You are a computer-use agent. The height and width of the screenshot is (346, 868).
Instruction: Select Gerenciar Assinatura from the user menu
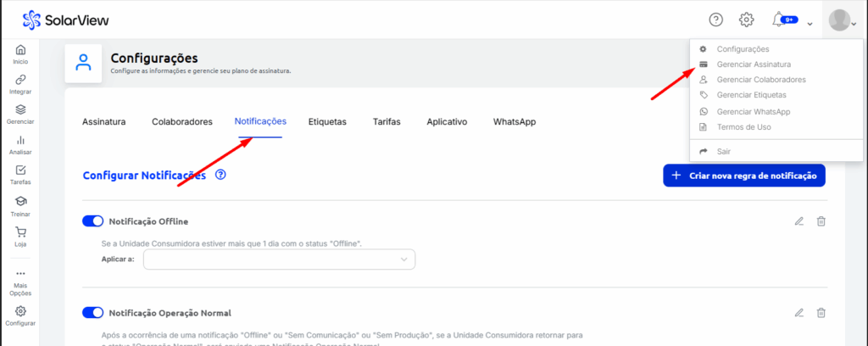(754, 64)
